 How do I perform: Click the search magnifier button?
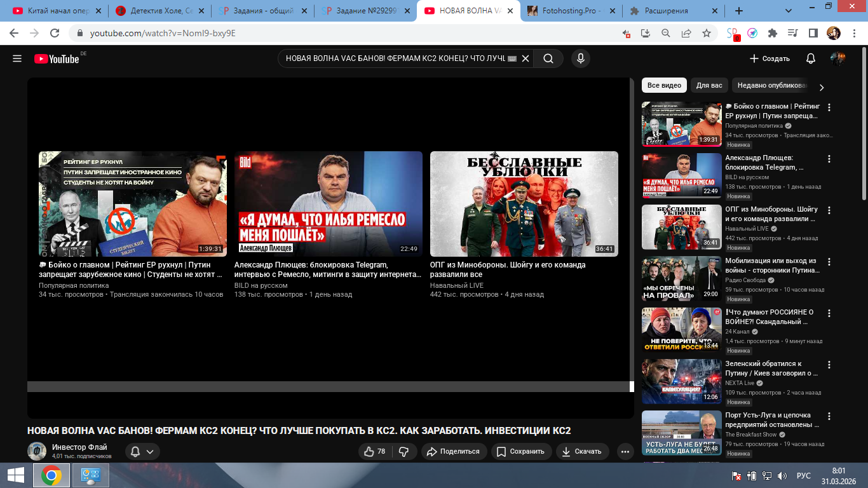coord(548,58)
